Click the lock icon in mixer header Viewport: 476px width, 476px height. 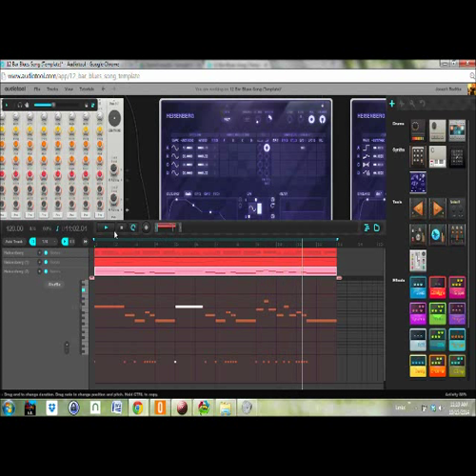pyautogui.click(x=86, y=105)
